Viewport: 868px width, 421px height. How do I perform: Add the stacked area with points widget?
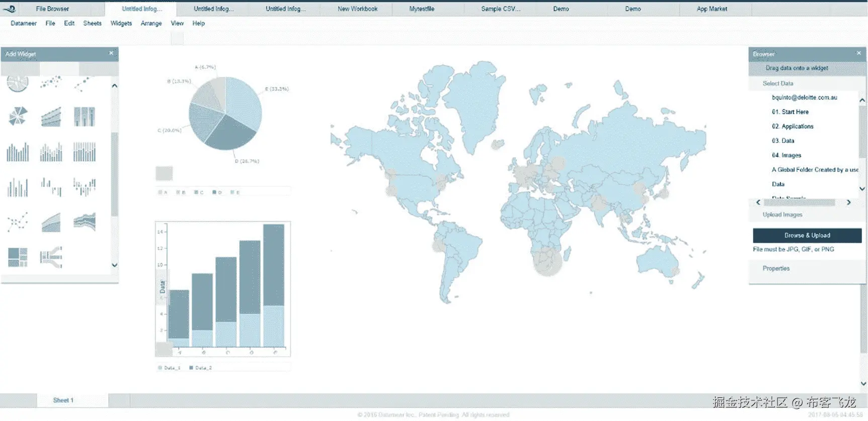(51, 116)
